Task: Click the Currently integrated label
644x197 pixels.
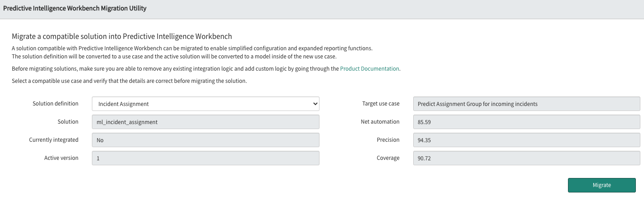Action: pos(53,140)
